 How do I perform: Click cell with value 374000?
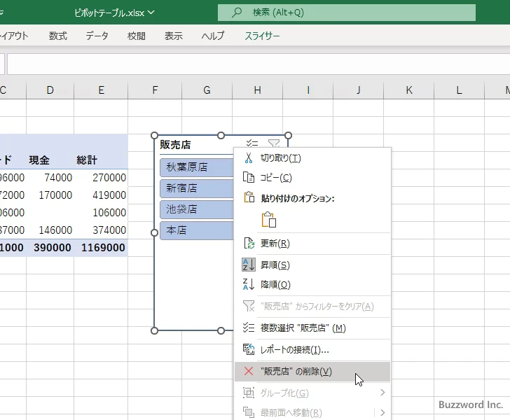pos(101,230)
